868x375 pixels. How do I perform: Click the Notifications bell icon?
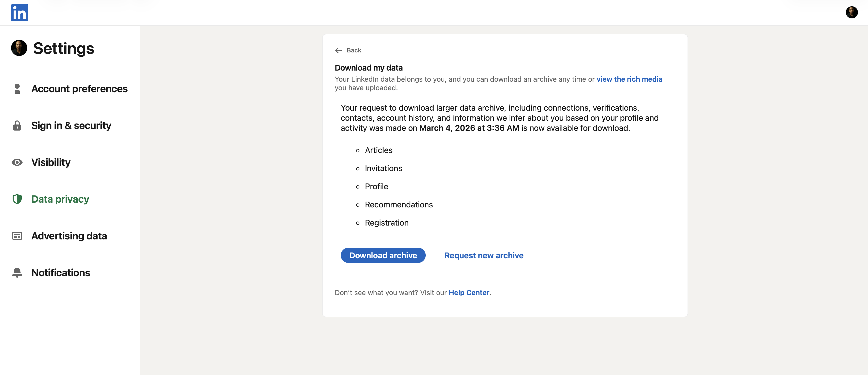(x=17, y=273)
